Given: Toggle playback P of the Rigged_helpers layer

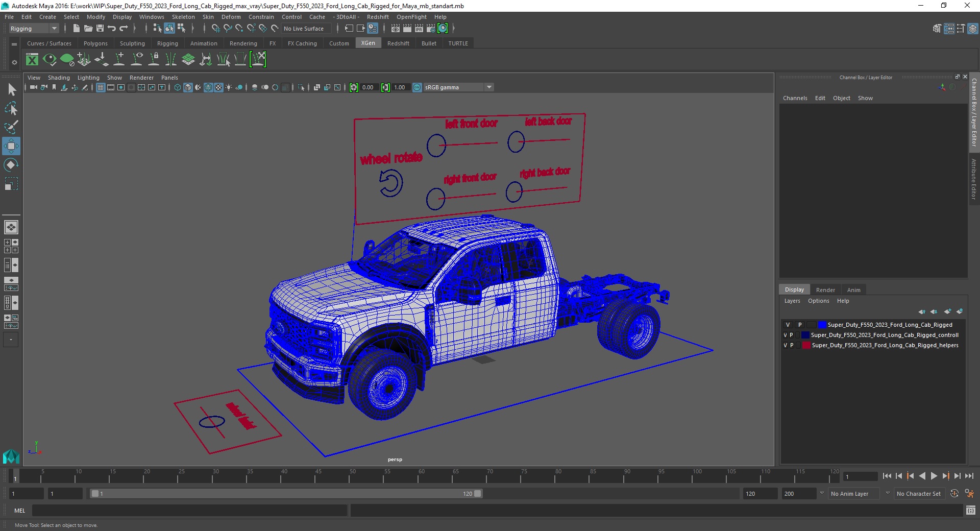Looking at the screenshot, I should tap(792, 345).
